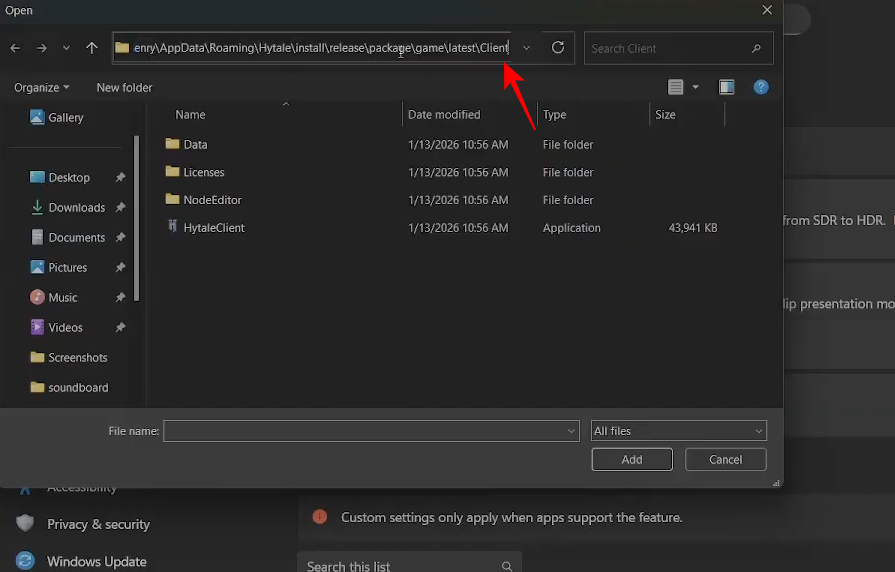Toggle the preview pane icon
Image resolution: width=895 pixels, height=572 pixels.
(x=727, y=88)
